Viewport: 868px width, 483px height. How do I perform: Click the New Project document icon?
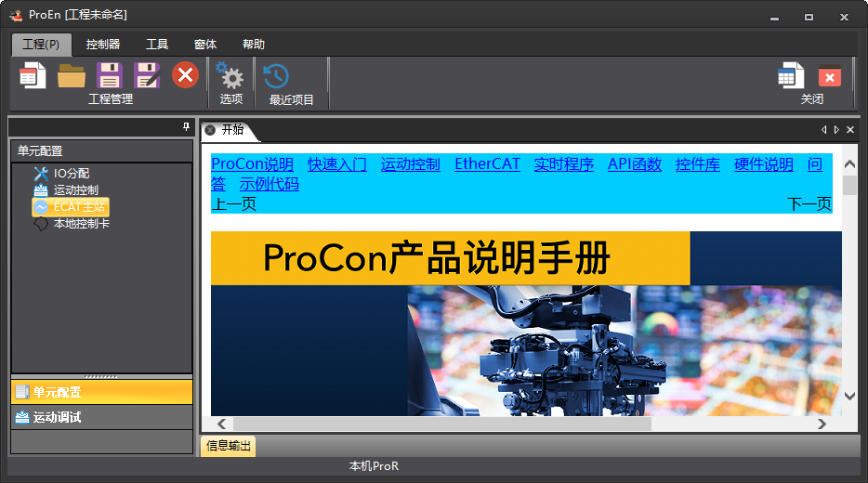(33, 75)
